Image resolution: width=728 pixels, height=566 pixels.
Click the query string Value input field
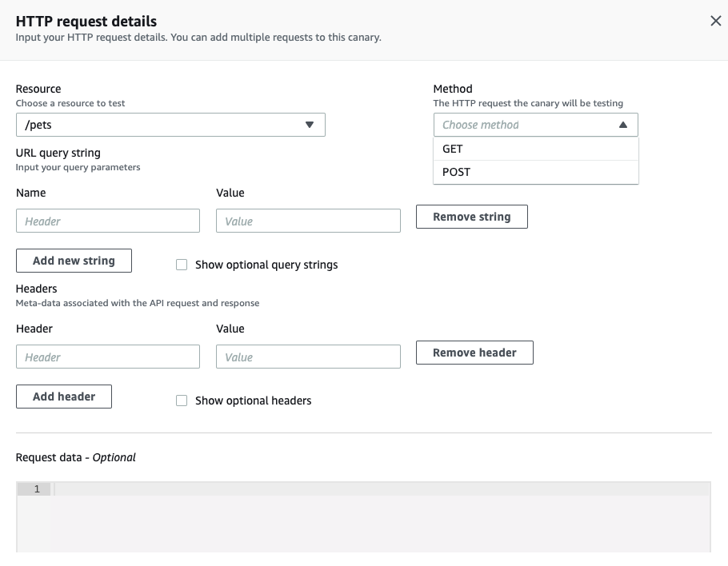tap(308, 221)
